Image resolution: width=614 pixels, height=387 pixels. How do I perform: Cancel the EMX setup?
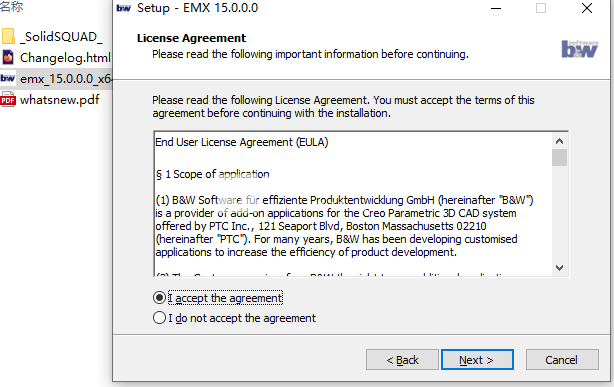(562, 360)
